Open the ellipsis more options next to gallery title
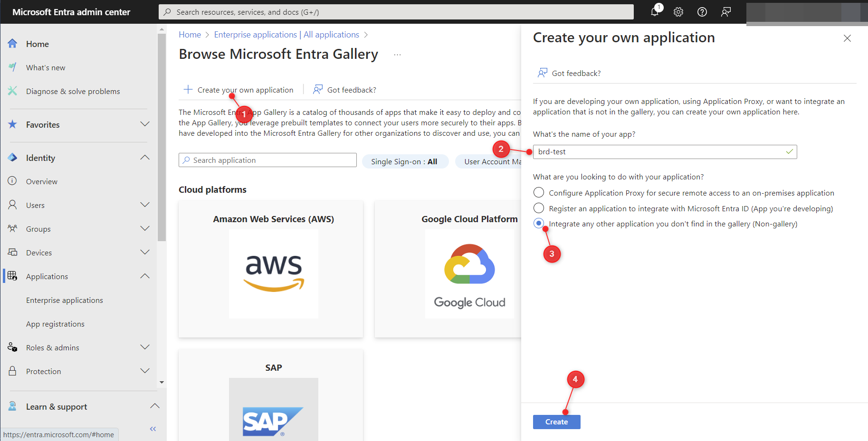 coord(397,55)
